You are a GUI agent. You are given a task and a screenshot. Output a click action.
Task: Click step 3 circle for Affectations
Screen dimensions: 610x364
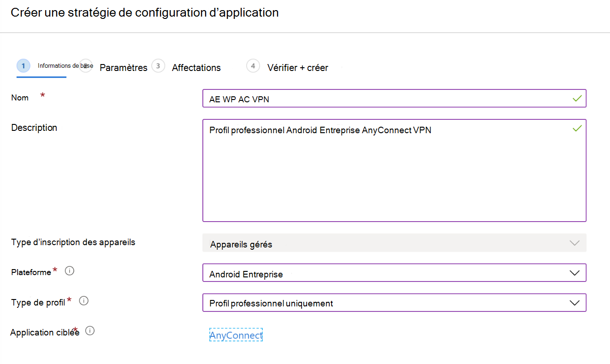(158, 66)
